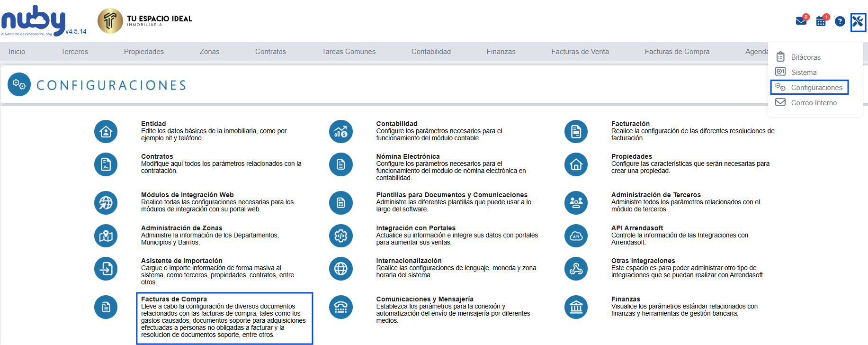Image resolution: width=868 pixels, height=345 pixels.
Task: Click the help question mark icon
Action: pos(840,21)
